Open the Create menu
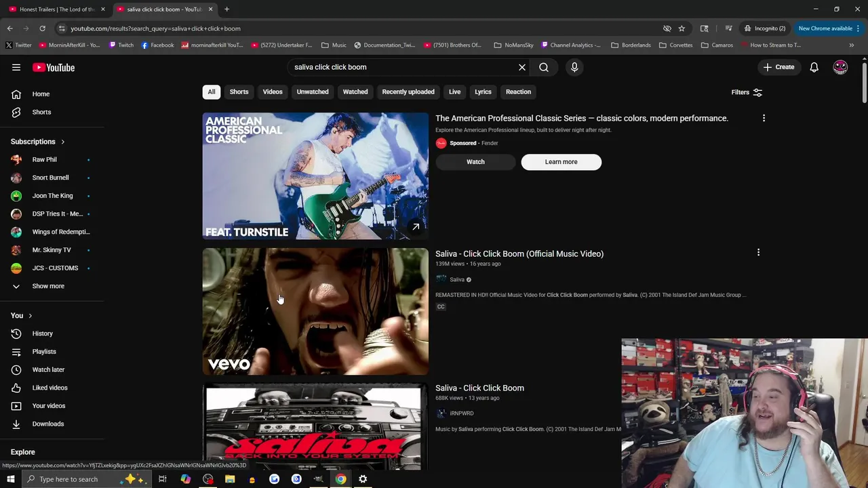This screenshot has width=868, height=488. pyautogui.click(x=778, y=67)
